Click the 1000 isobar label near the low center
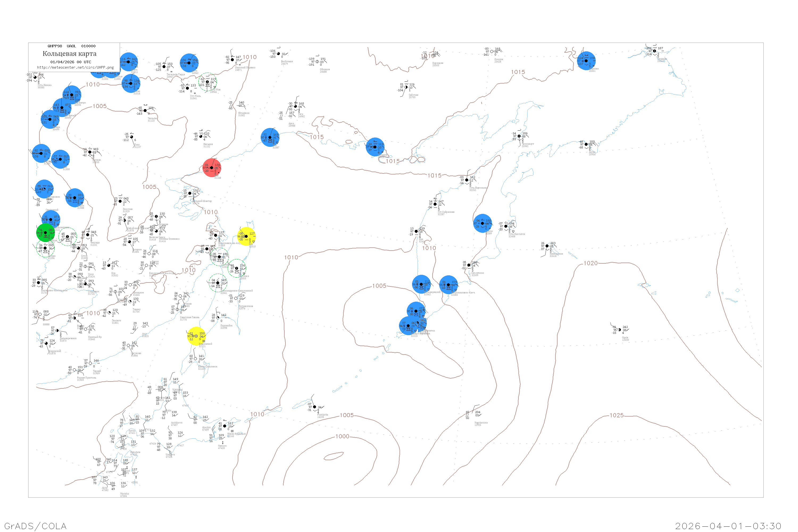Screen dimensions: 798x532 (342, 436)
